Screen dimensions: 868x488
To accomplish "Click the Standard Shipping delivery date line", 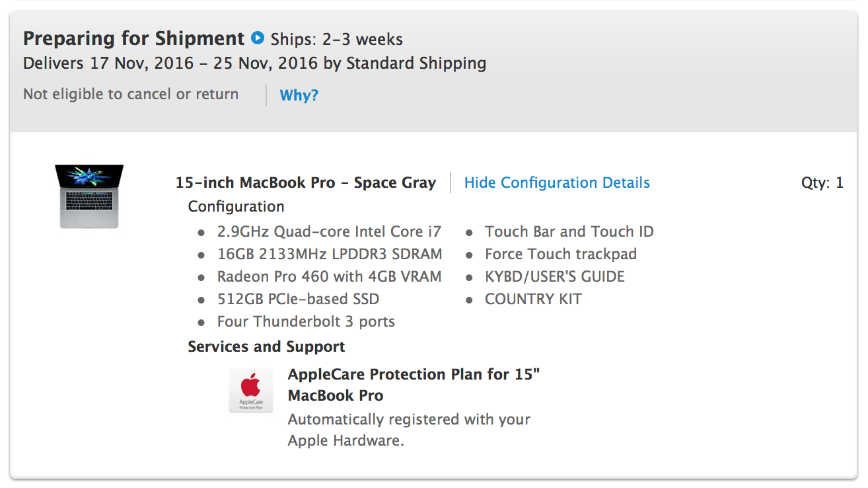I will (254, 63).
